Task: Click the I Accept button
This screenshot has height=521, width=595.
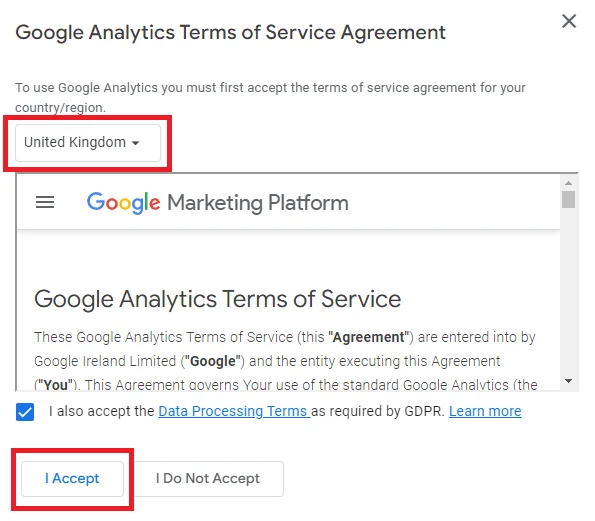Action: click(72, 479)
